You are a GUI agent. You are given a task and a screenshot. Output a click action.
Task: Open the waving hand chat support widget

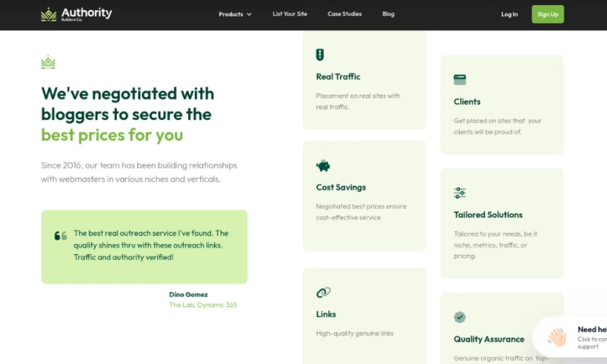click(x=558, y=337)
